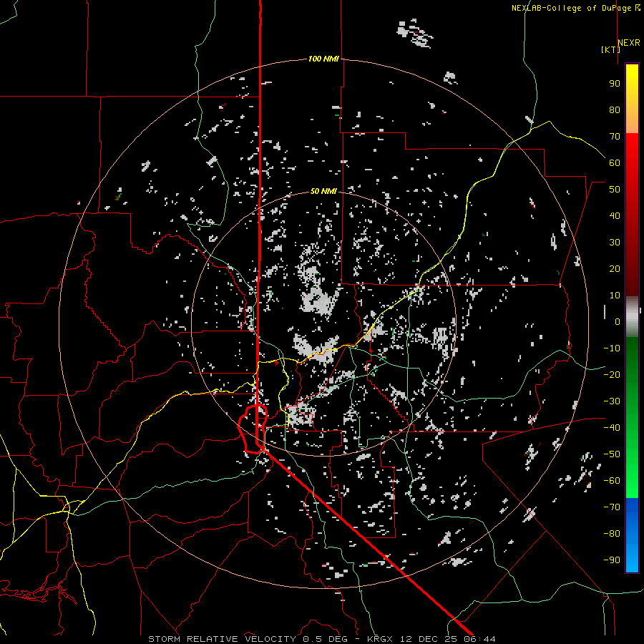Click the 20 knot scale value
Screen dimensions: 644x644
point(615,268)
